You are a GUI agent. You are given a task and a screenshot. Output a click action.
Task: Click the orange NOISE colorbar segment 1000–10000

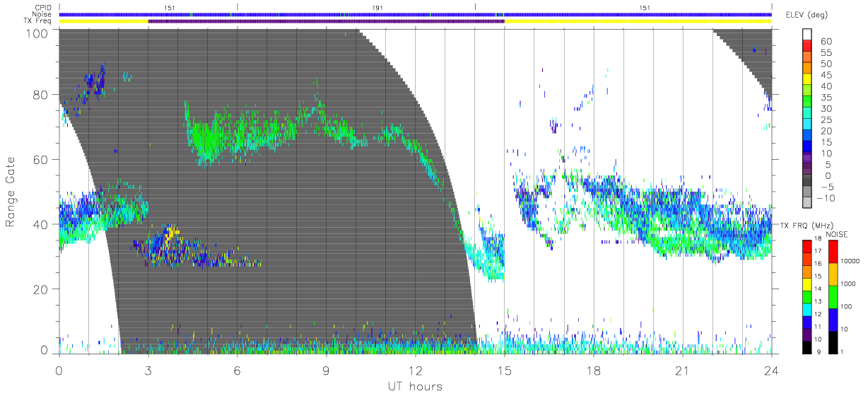[833, 274]
